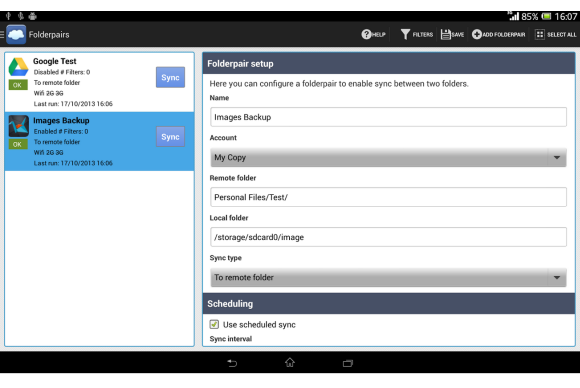Select the Google Test folderpair entry
Viewport: 580px width, 388px height.
[x=99, y=82]
